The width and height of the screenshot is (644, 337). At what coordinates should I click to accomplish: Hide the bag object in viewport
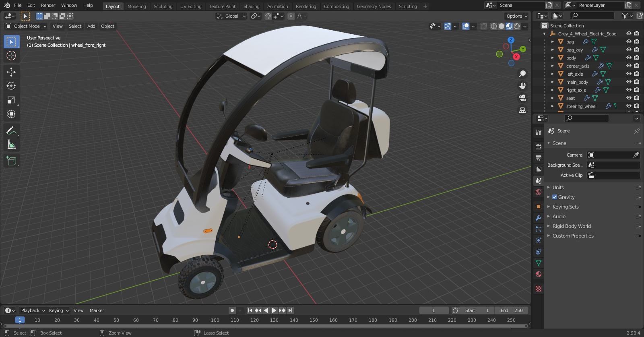(x=629, y=41)
